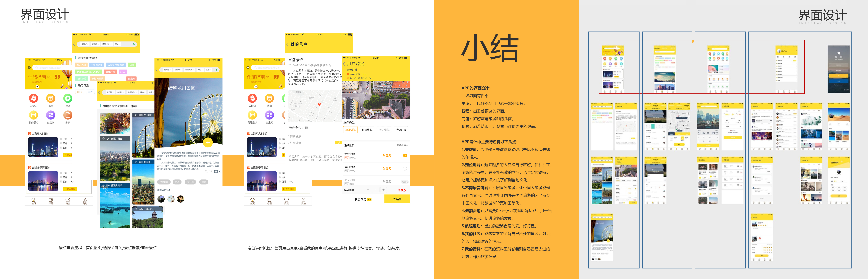Screen dimensions: 868x279
Task: Click back arrow beside 我的景点 title
Action: (287, 44)
